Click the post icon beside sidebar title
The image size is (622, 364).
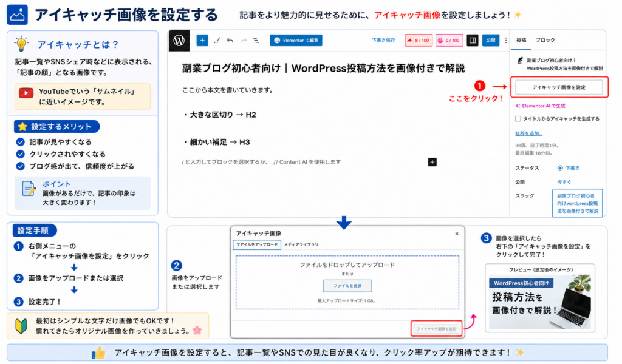point(520,61)
